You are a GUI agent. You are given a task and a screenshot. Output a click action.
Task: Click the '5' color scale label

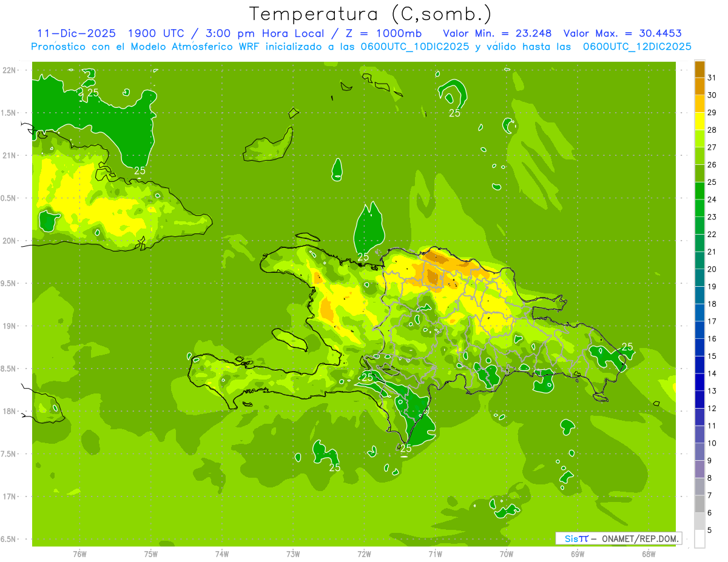coord(709,530)
